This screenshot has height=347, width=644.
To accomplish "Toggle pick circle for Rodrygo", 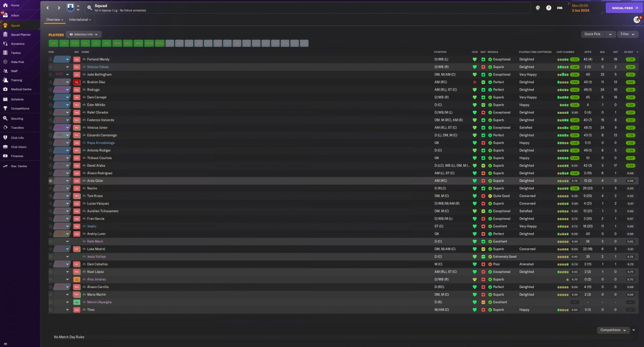I will (50, 90).
